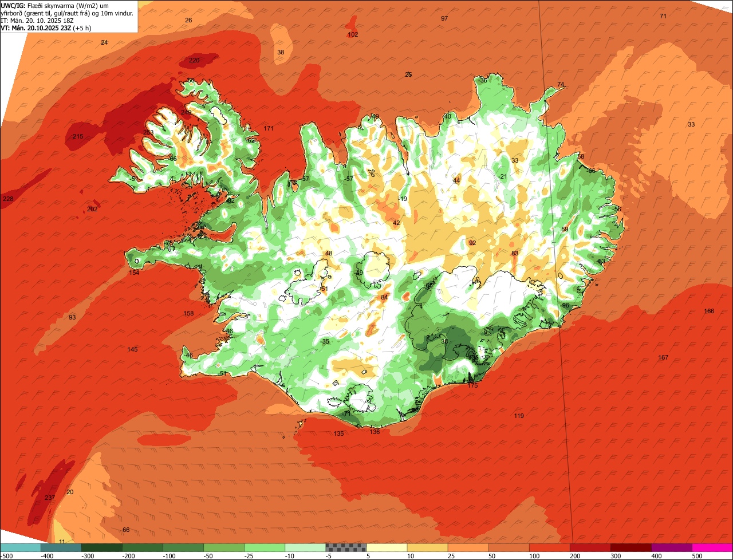The height and width of the screenshot is (560, 733).
Task: Select the '93' value over the western sea
Action: coord(72,317)
